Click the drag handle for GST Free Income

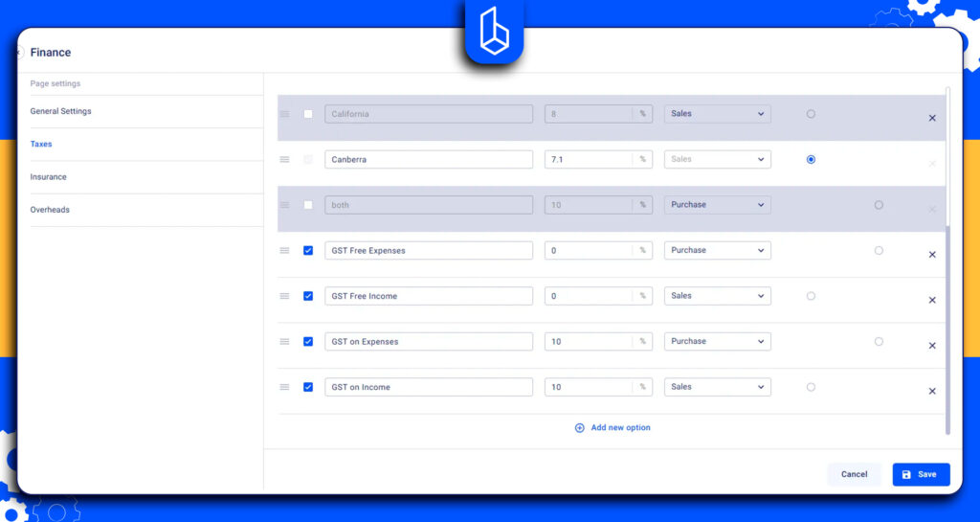tap(284, 296)
